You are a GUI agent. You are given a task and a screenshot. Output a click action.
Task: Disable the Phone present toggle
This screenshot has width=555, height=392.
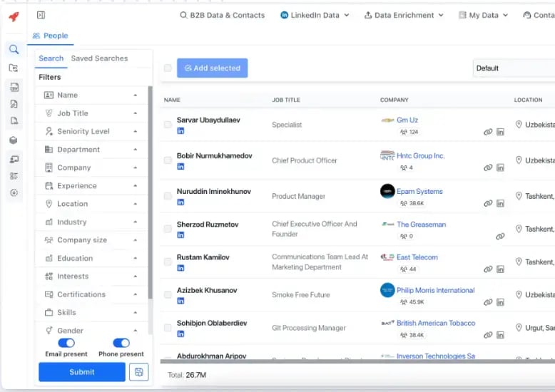pyautogui.click(x=121, y=343)
